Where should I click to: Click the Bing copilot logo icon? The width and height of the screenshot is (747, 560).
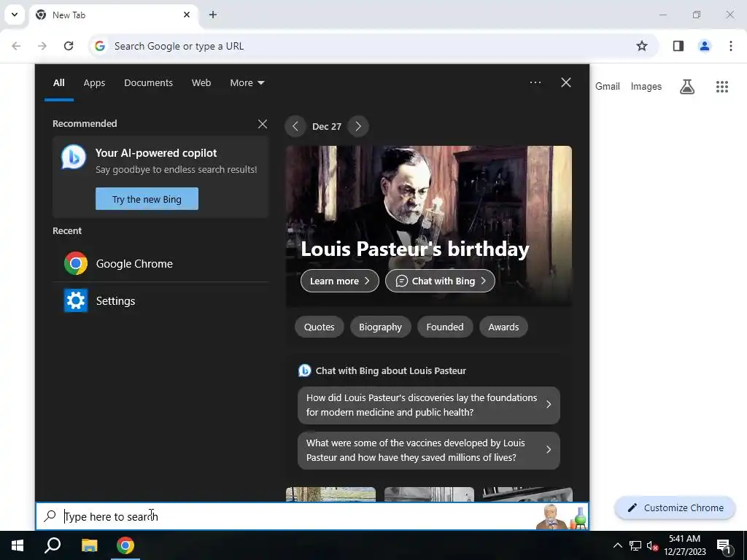click(74, 157)
